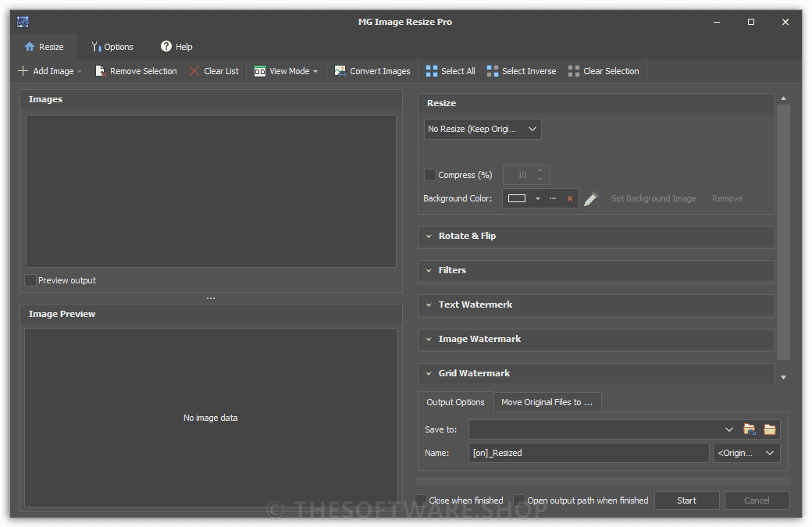This screenshot has width=812, height=527.
Task: Clear background color with the red X
Action: click(570, 198)
